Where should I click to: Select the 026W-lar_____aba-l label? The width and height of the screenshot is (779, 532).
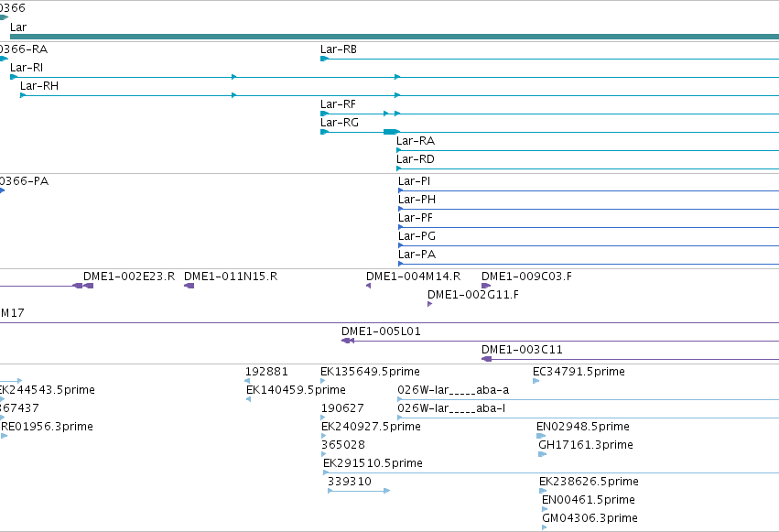click(451, 408)
